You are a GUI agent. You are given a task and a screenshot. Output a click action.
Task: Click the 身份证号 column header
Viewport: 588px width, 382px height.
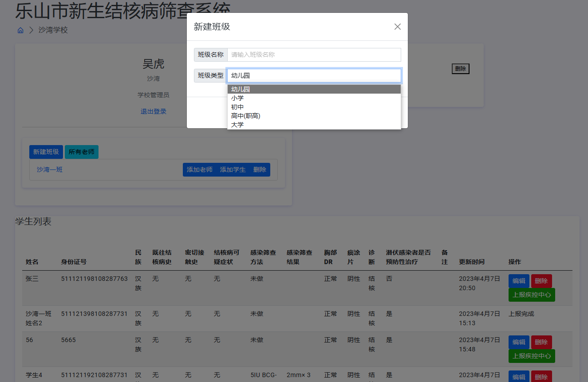74,262
